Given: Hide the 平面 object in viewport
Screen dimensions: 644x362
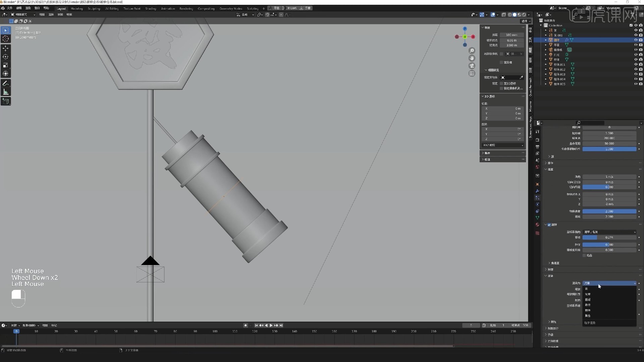Looking at the screenshot, I should [x=636, y=45].
